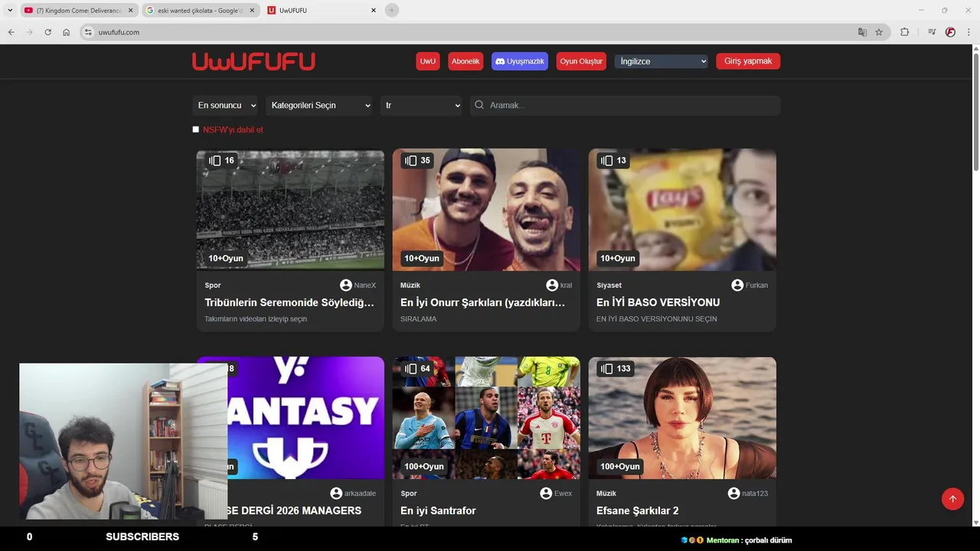Open Tribünlerin Seremonide Söylediğ... game title
This screenshot has height=551, width=980.
click(289, 302)
